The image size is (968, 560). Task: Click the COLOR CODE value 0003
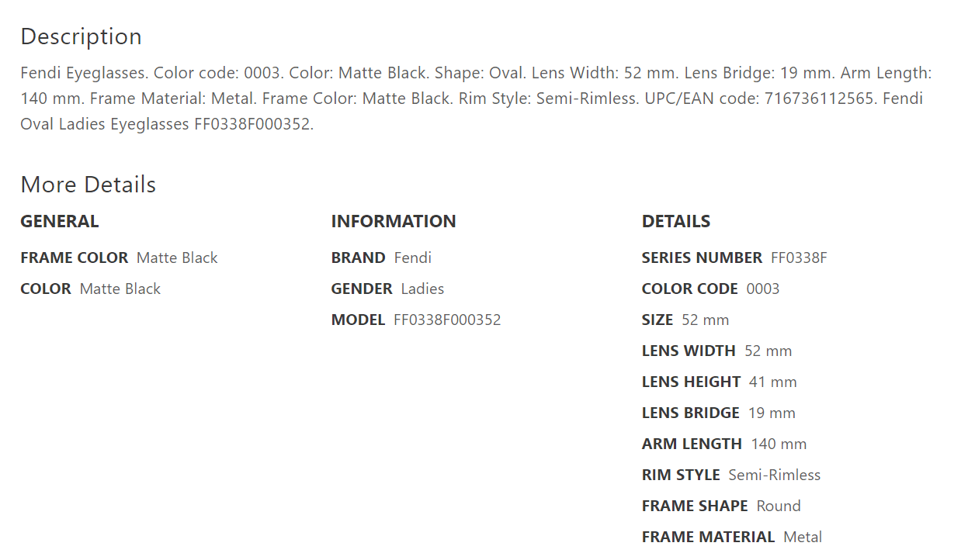(x=763, y=289)
